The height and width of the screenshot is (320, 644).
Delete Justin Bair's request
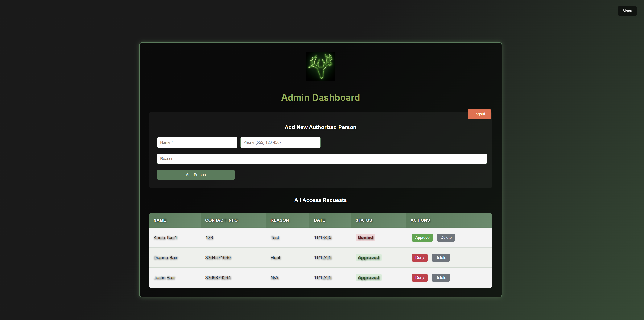(x=440, y=277)
